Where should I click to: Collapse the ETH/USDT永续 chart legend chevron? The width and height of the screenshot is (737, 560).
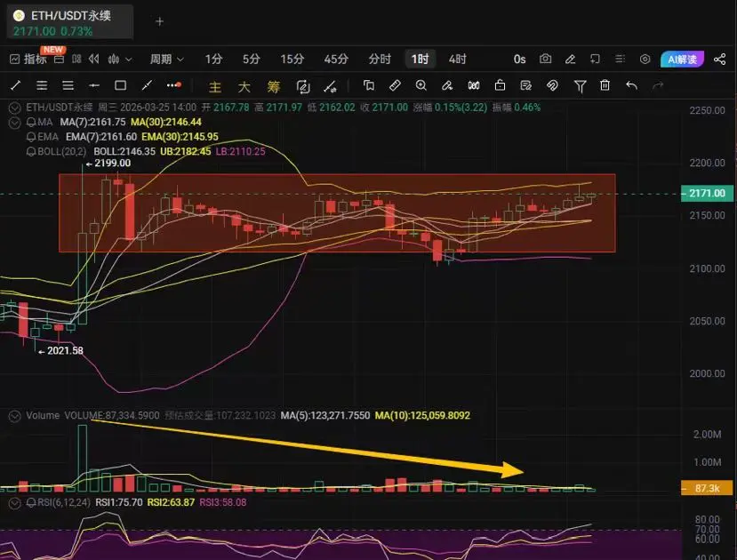coord(15,108)
